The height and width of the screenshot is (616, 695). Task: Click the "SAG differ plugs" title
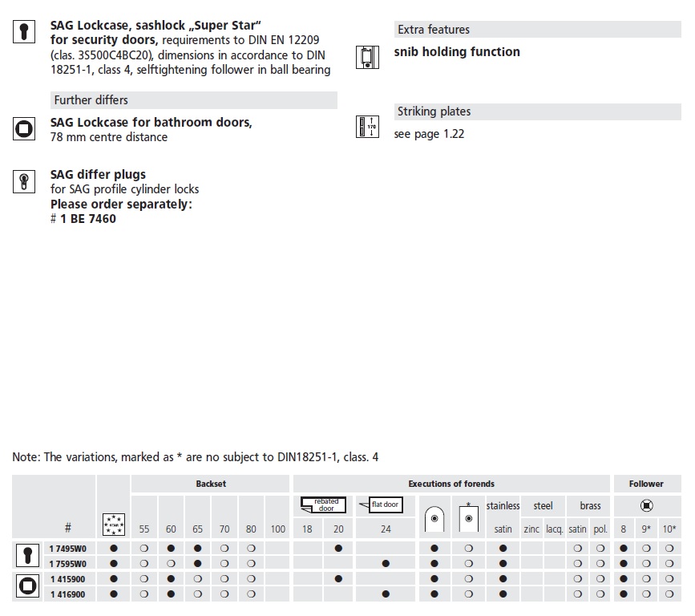point(98,174)
